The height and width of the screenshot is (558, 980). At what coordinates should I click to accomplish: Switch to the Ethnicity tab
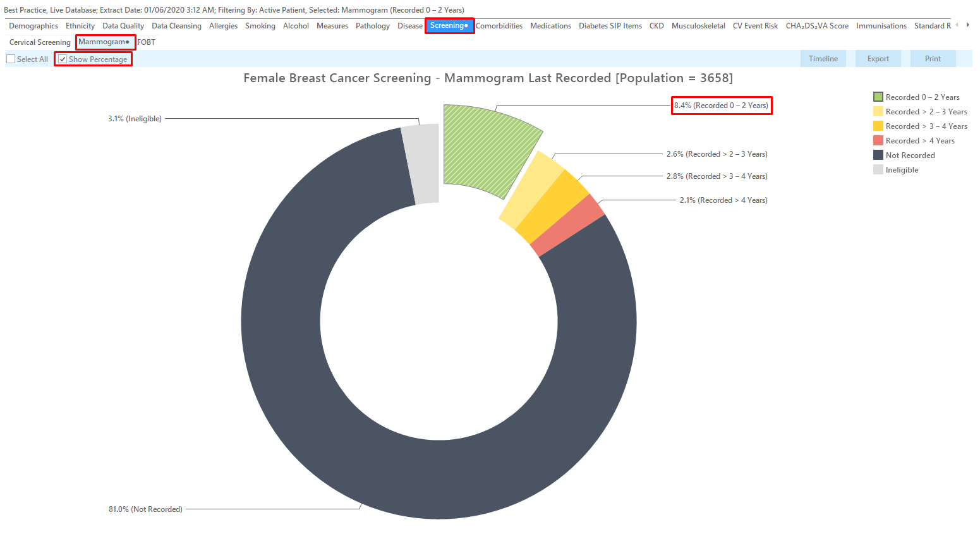(x=80, y=26)
